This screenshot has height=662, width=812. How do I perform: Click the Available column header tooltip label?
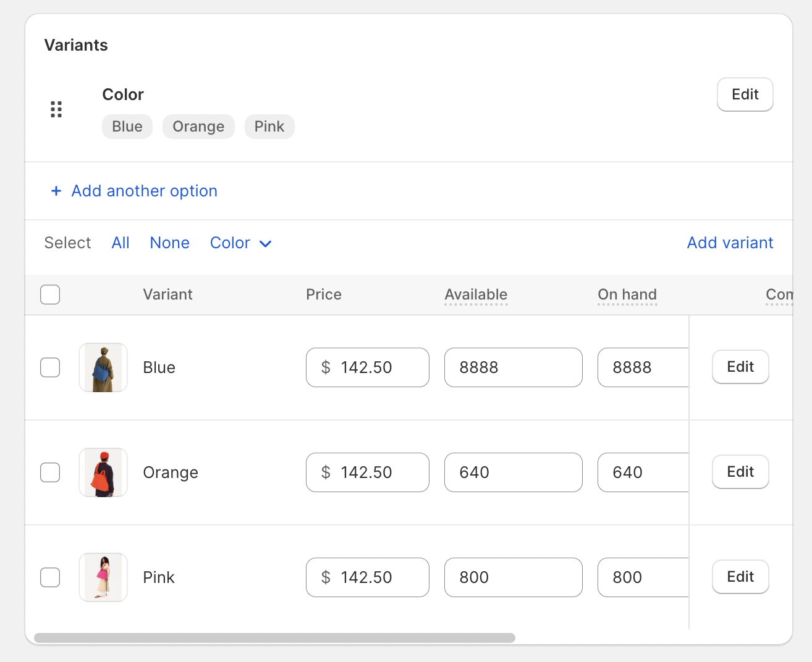pos(475,295)
